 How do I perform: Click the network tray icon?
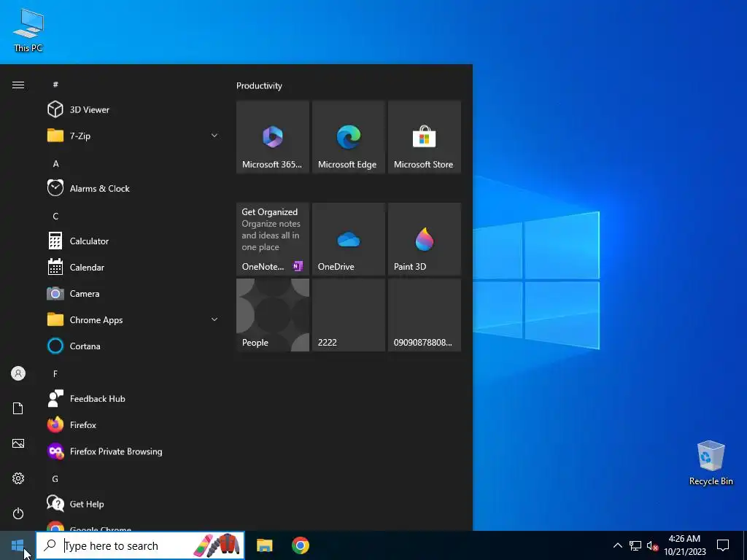tap(635, 545)
